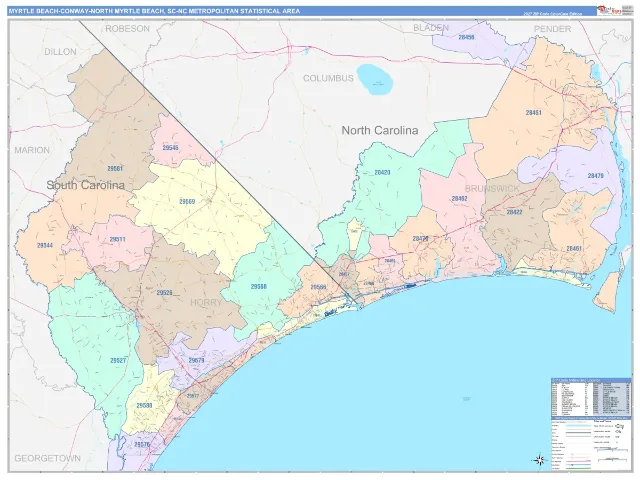Click ZIP code 29581 label
Screen dimensions: 640x480
[x=115, y=169]
